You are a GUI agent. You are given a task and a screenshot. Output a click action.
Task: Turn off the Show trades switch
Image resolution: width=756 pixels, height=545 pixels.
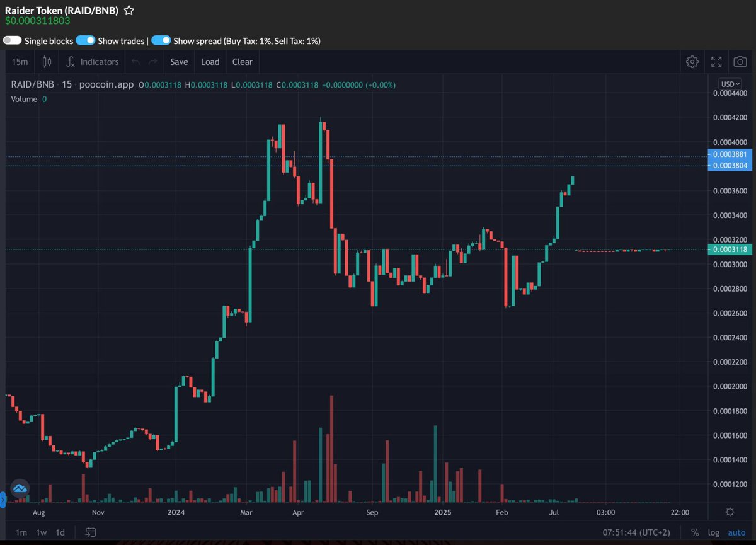point(86,40)
